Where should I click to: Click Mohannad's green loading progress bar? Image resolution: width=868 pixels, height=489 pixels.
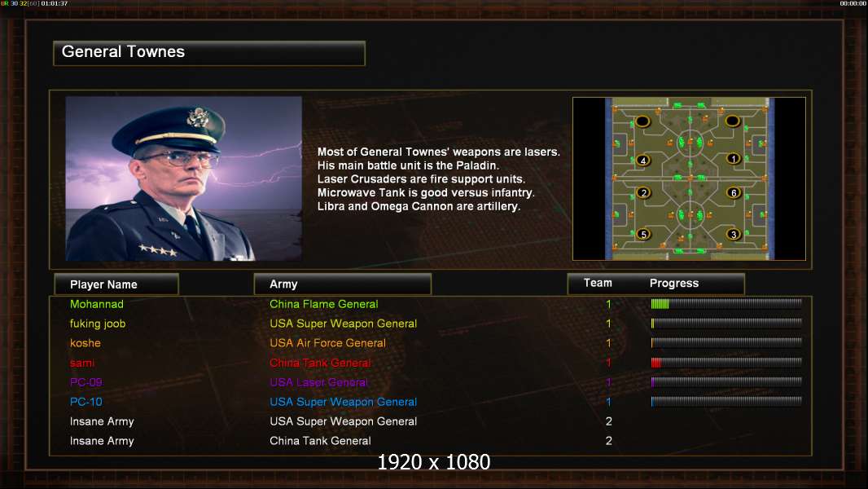coord(726,303)
